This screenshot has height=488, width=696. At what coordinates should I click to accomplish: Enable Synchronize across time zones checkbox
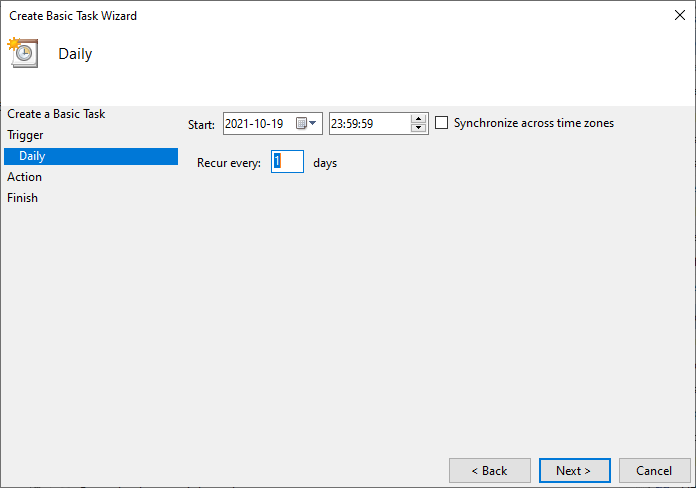tap(442, 123)
